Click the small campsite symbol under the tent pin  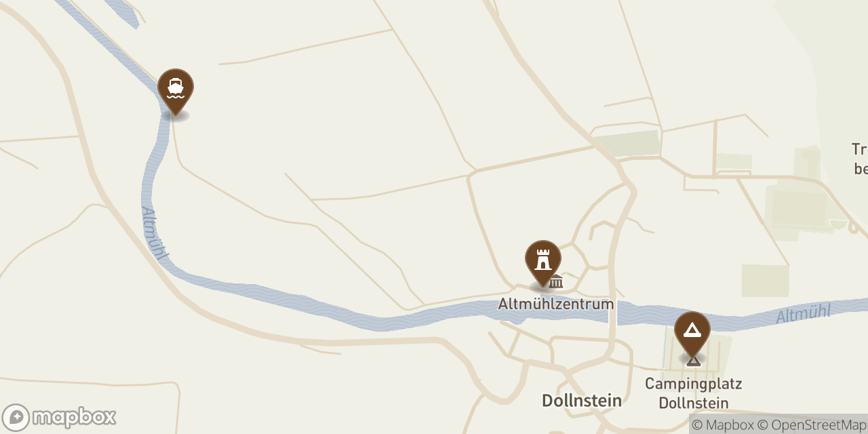coord(693,360)
